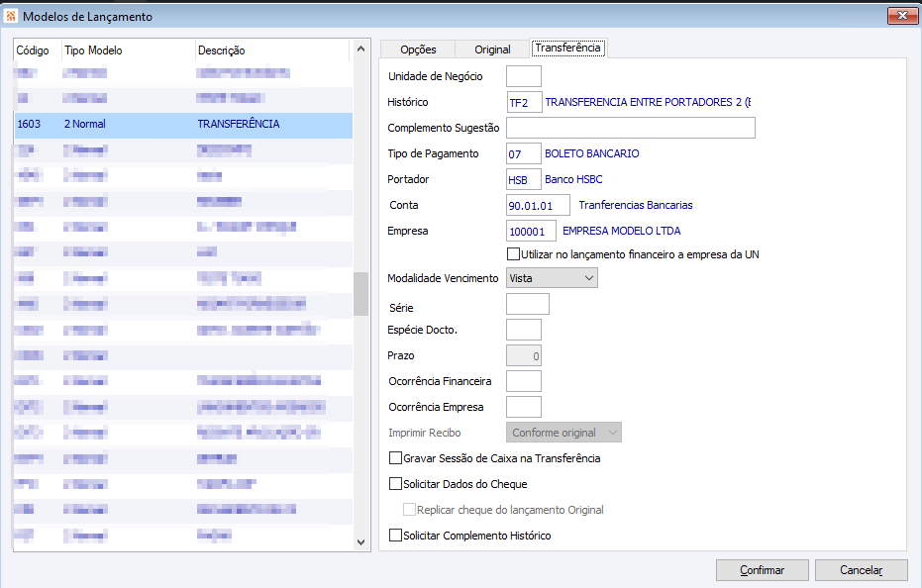Click the Histórico code field TF2
Screen dimensions: 922x588
(524, 102)
